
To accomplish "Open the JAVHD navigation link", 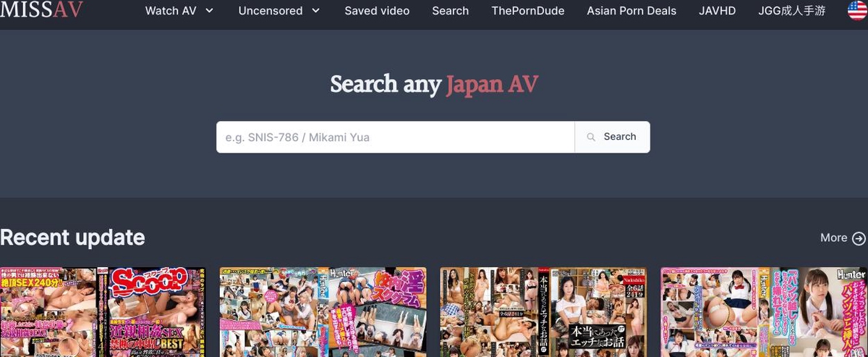I will coord(718,11).
